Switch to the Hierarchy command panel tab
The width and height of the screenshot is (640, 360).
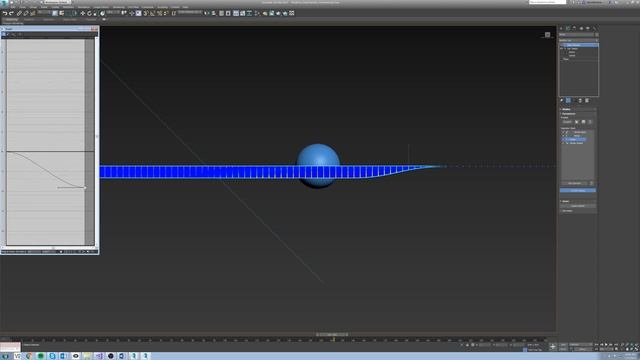click(x=575, y=29)
